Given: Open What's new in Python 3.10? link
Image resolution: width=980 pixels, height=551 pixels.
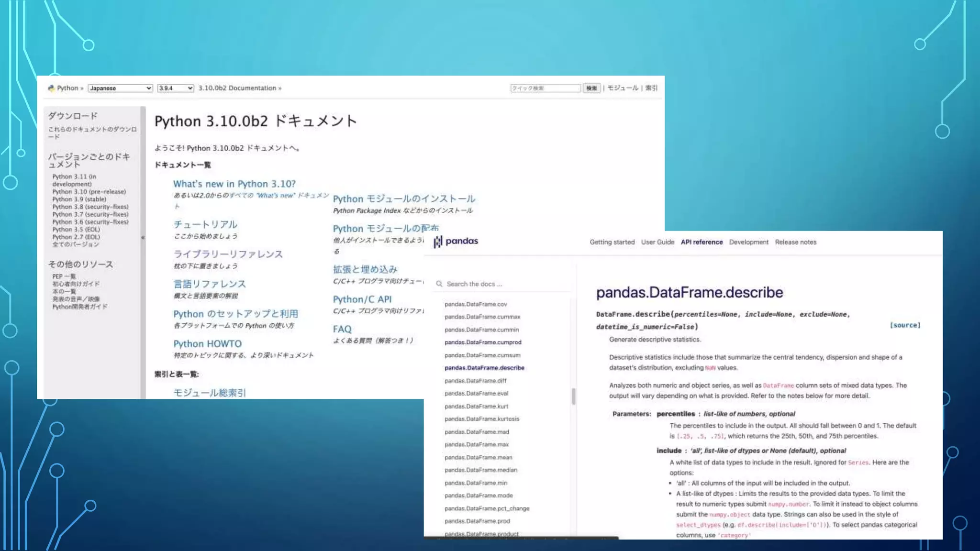Looking at the screenshot, I should coord(234,184).
